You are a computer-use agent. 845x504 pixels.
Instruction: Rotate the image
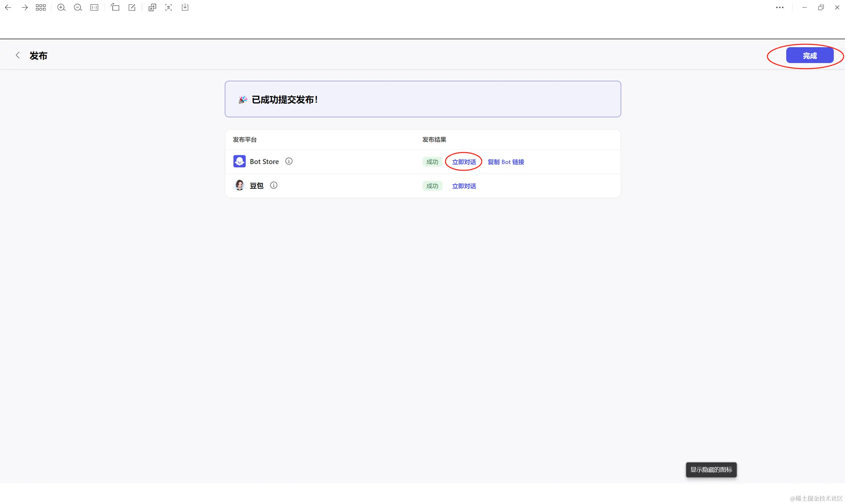point(115,8)
